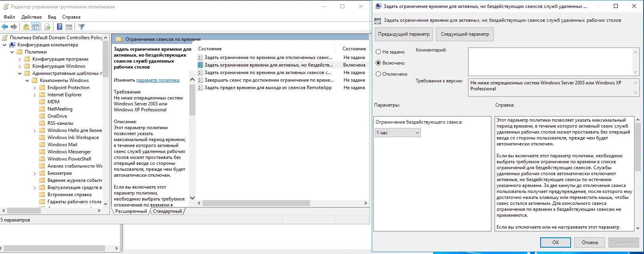Screen dimensions: 644x254
Task: Expand the Конфигурация программ node
Action: (x=20, y=59)
